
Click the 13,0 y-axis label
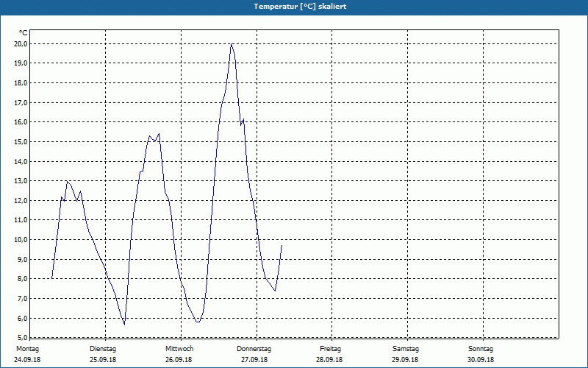tap(21, 181)
